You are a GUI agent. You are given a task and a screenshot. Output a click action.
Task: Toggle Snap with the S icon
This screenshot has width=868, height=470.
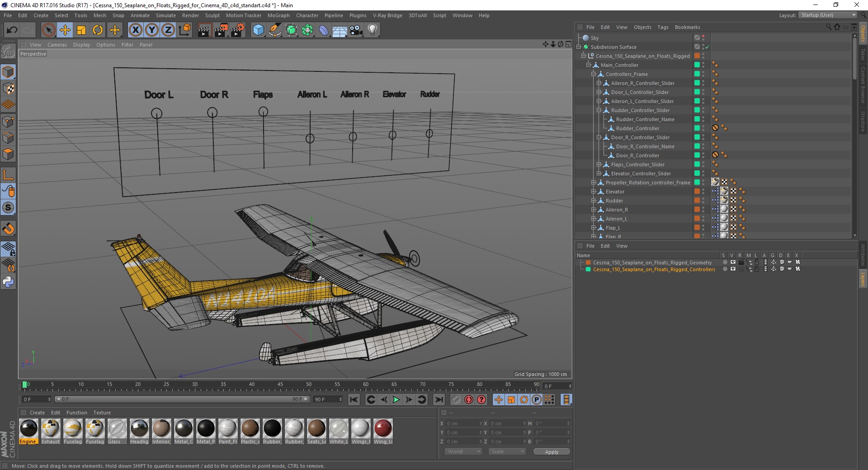tap(8, 208)
